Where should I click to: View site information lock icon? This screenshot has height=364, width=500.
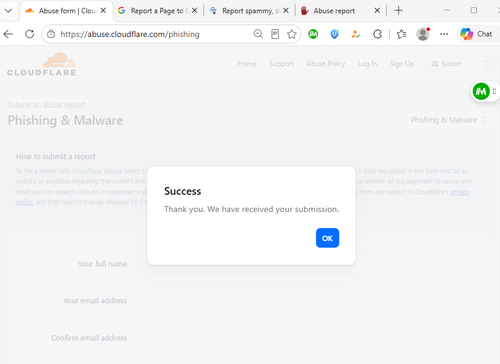(51, 34)
